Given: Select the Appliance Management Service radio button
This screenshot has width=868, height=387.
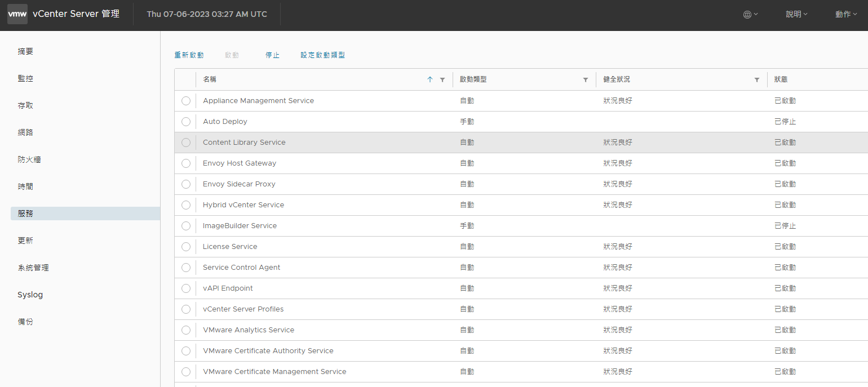Looking at the screenshot, I should 186,101.
